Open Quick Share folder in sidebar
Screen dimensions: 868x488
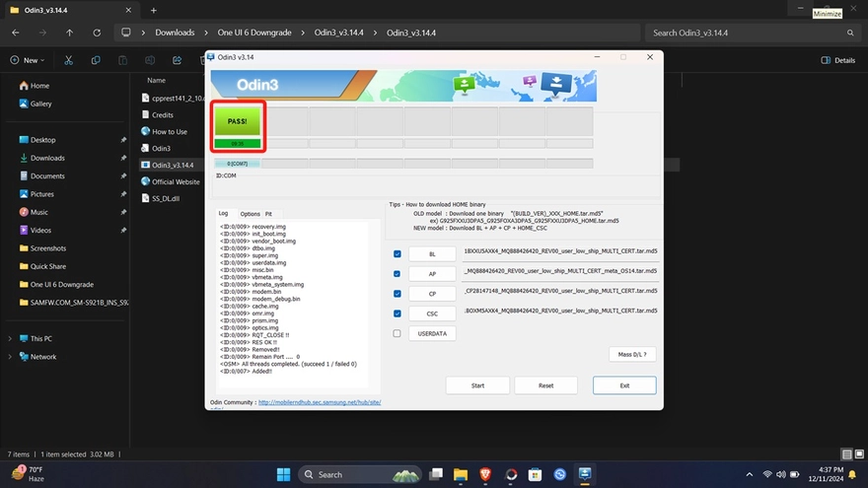[x=43, y=266]
